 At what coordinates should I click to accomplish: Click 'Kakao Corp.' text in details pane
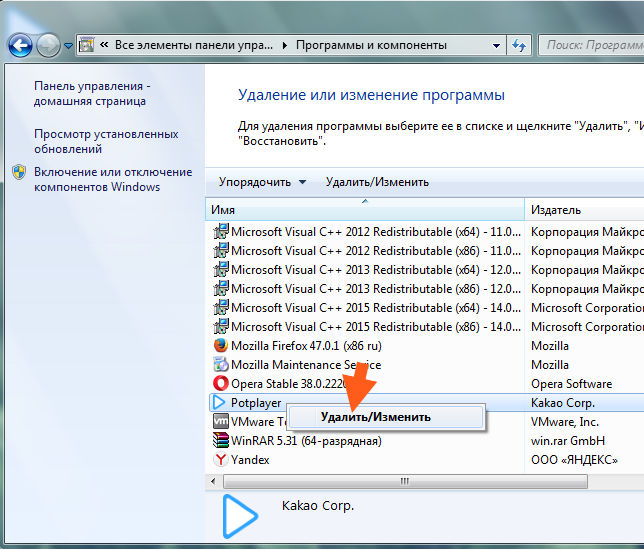point(317,505)
